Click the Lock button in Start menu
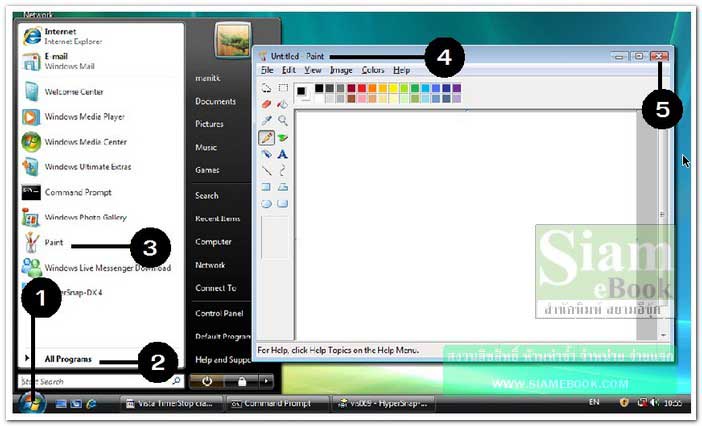The height and width of the screenshot is (426, 702). point(242,381)
